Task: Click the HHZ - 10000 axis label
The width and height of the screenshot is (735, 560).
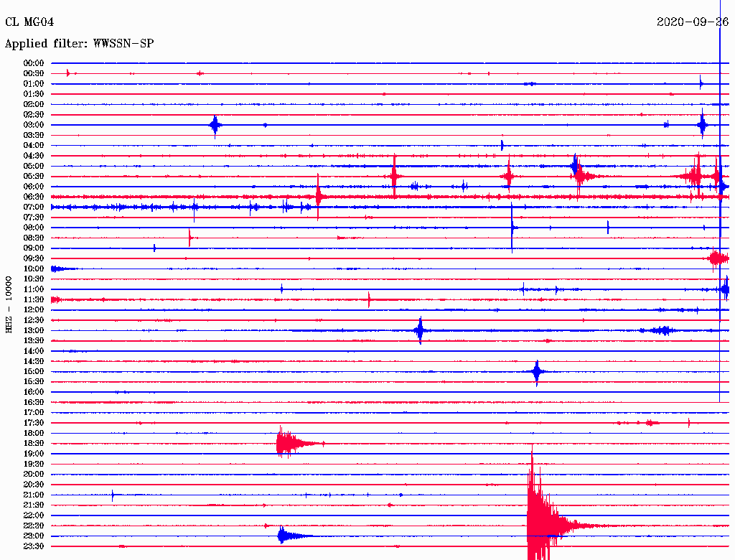Action: pos(9,305)
